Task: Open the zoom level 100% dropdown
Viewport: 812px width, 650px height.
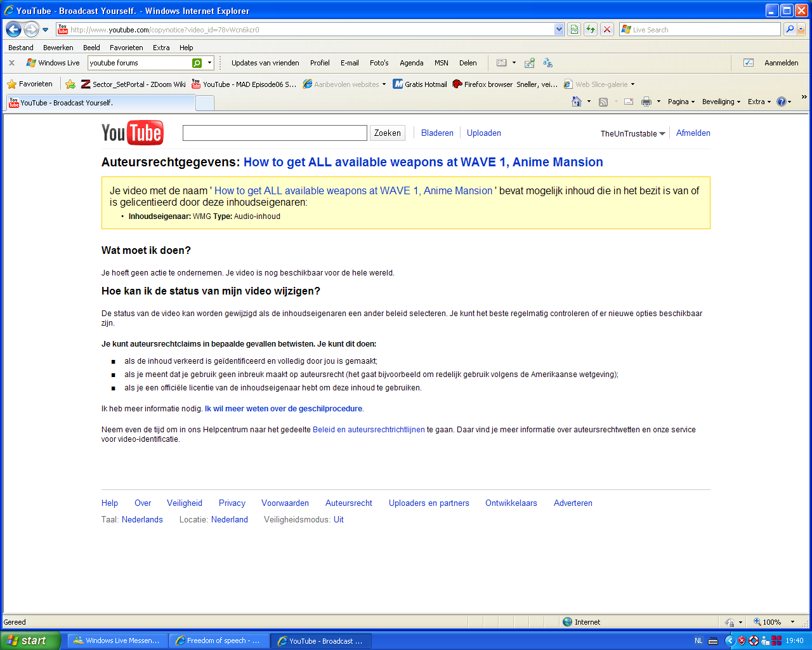Action: (x=792, y=622)
